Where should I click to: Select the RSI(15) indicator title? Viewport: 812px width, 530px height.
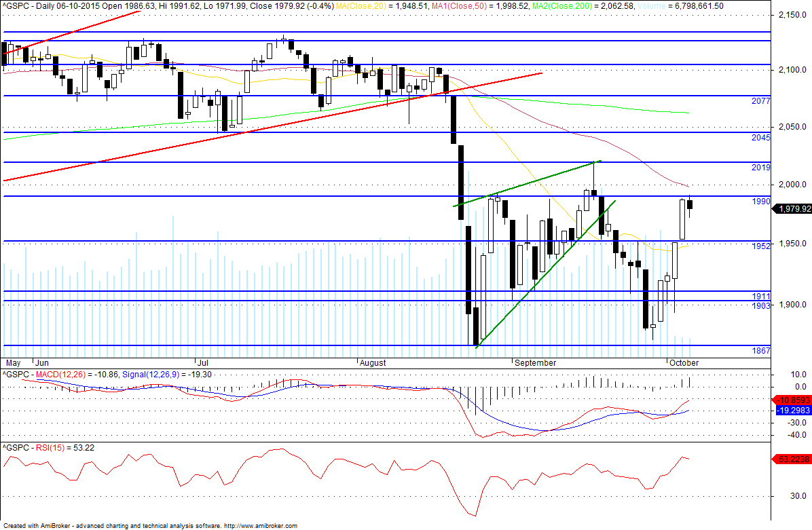(50, 448)
